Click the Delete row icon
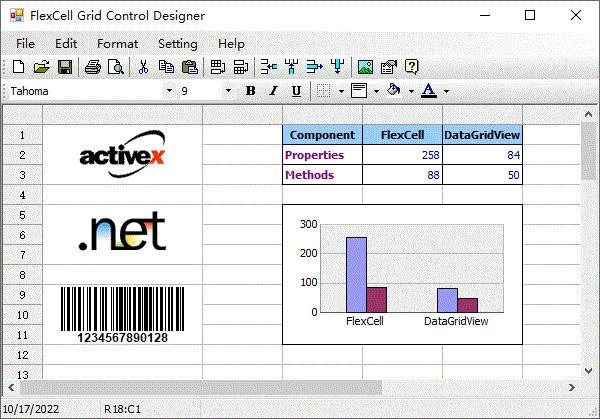 [315, 67]
